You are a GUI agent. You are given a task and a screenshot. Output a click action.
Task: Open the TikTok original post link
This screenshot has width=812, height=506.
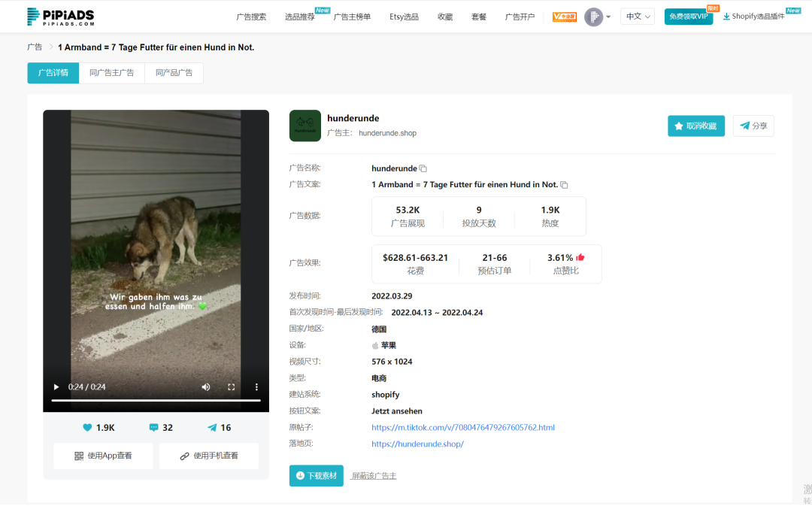[463, 427]
